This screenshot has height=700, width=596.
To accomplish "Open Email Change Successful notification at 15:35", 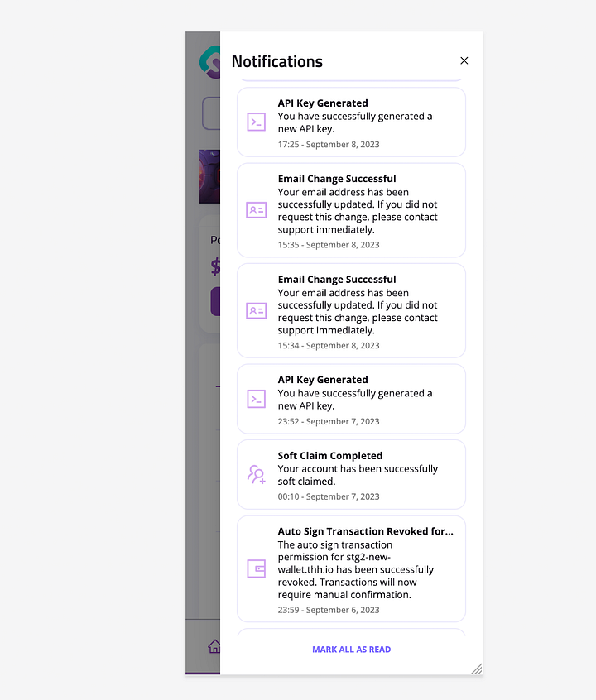I will click(x=351, y=210).
